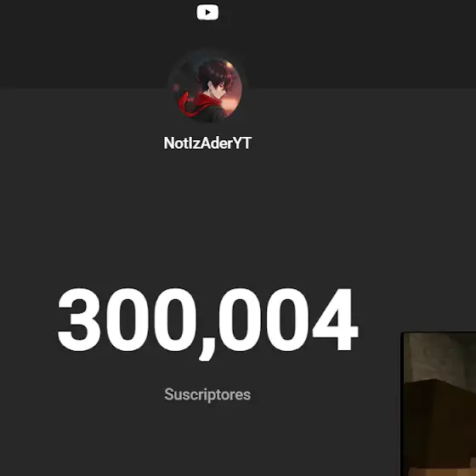The width and height of the screenshot is (476, 476).
Task: Select the zero just before the comma
Action: (x=175, y=320)
